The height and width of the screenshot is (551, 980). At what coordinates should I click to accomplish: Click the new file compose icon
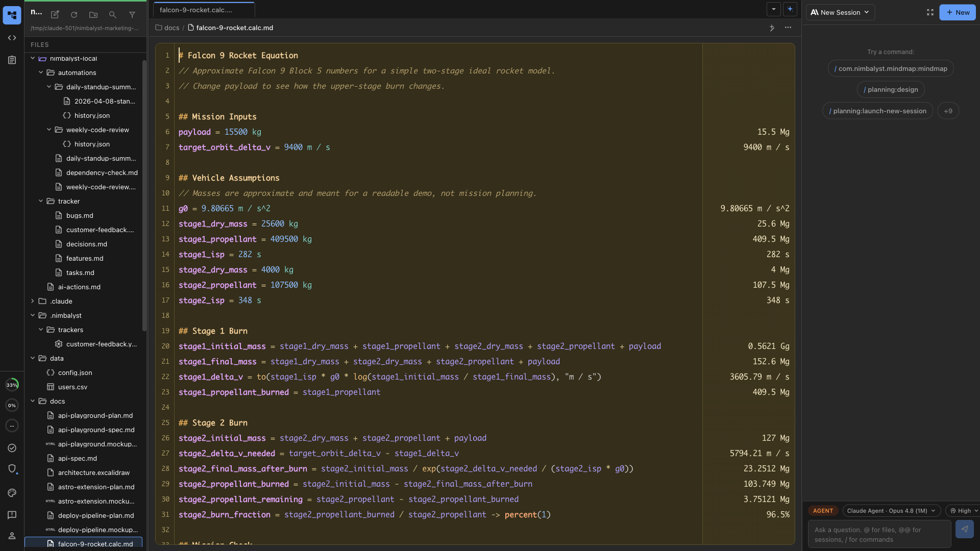pyautogui.click(x=55, y=15)
